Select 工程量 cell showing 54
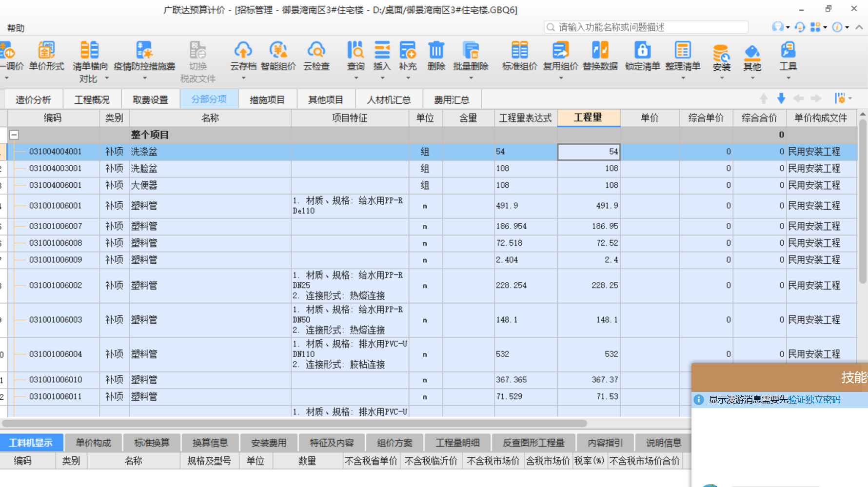868x487 pixels. (589, 152)
